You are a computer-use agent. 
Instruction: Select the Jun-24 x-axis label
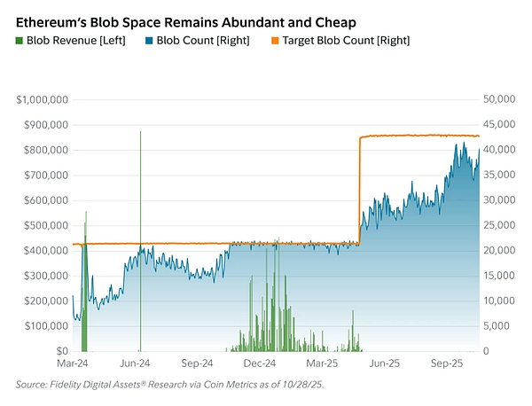pos(136,364)
